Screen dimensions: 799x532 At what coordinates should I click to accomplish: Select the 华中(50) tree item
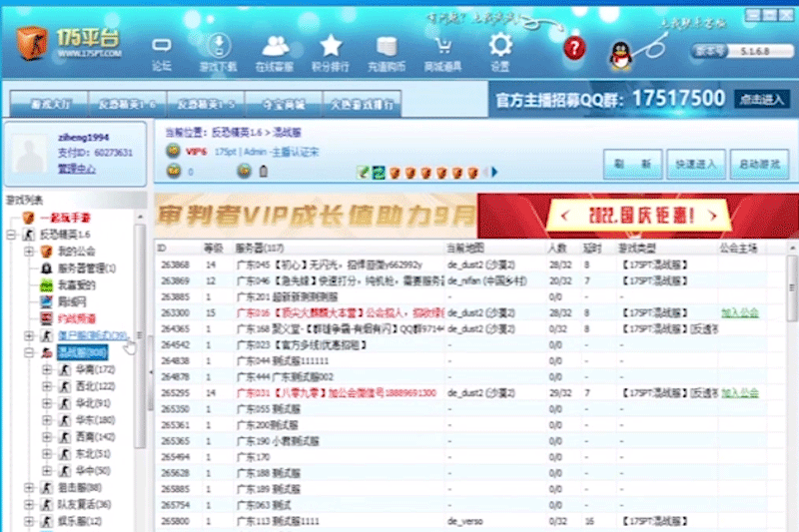tap(93, 470)
